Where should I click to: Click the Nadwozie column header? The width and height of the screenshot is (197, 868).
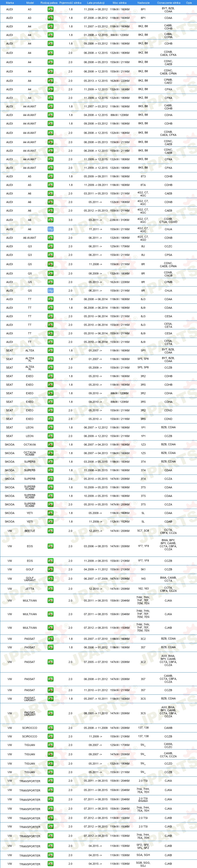tap(143, 3)
